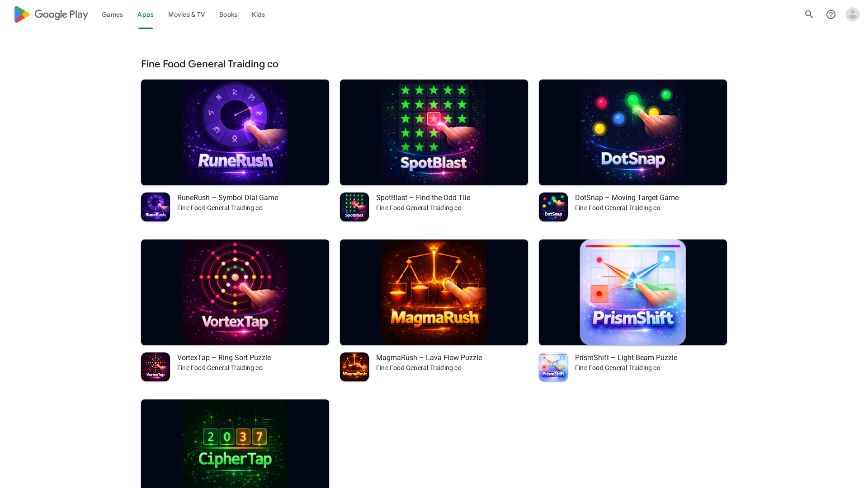Click the MagmaRush – Lava Flow Puzzle title

[429, 358]
